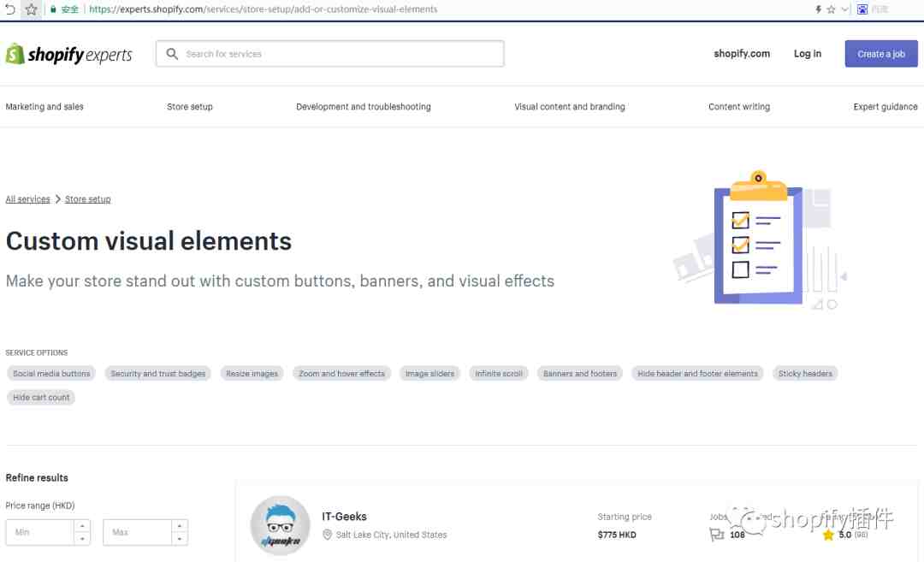Open shopify.com link in header

(741, 54)
